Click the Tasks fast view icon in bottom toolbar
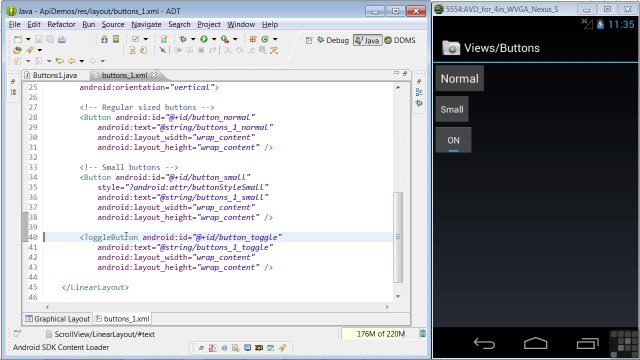Screen dimensions: 640x360 (271, 348)
